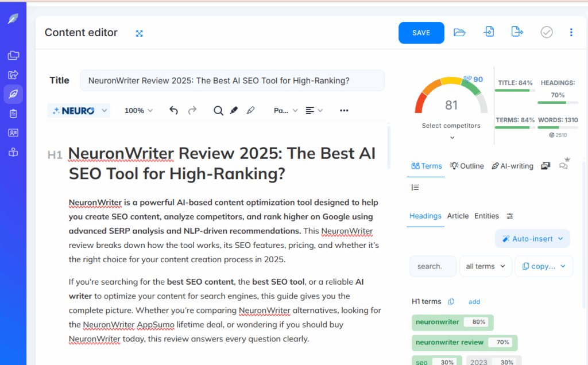
Task: Click the images panel icon beside AI-writing
Action: coord(545,166)
